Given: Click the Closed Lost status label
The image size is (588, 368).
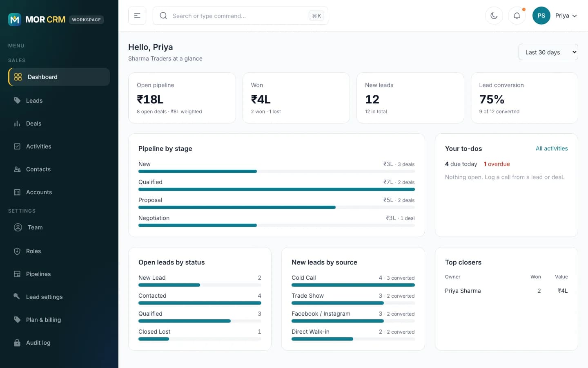Looking at the screenshot, I should click(x=154, y=332).
